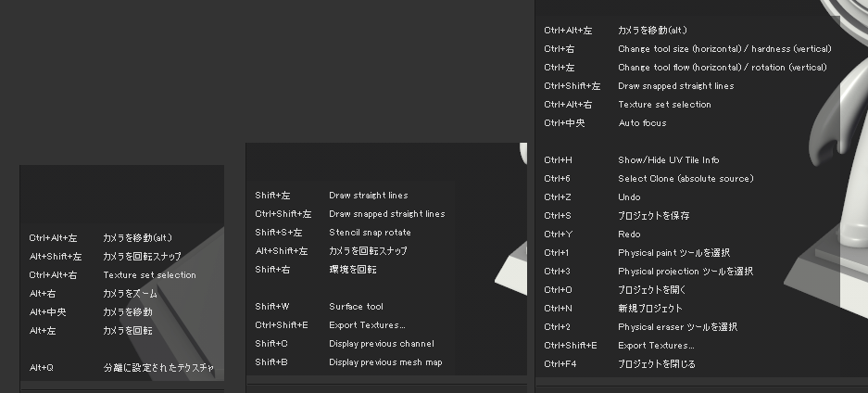Click Select Clone (absolute source) entry

click(x=686, y=179)
